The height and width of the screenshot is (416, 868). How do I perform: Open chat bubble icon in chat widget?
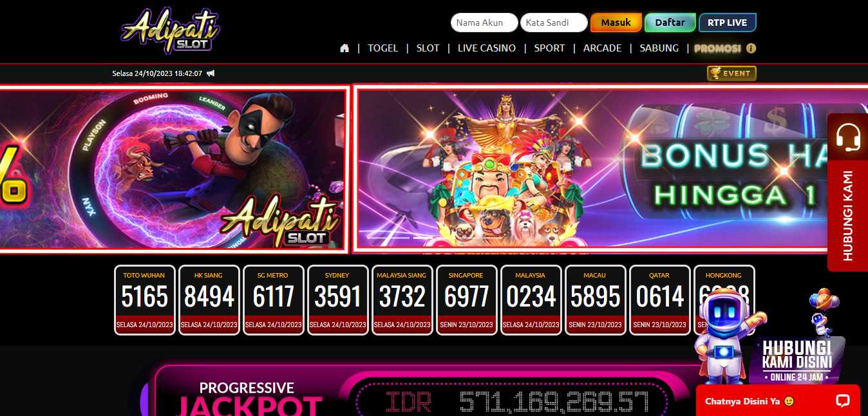tap(842, 401)
